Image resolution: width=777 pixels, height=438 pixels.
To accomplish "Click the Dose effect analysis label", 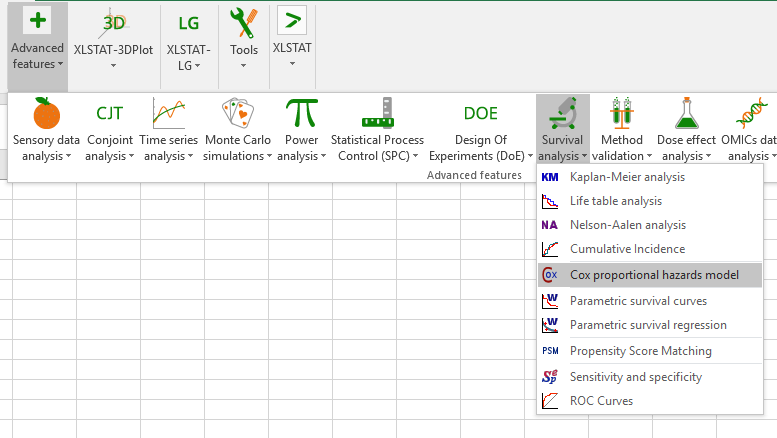I will (x=686, y=148).
